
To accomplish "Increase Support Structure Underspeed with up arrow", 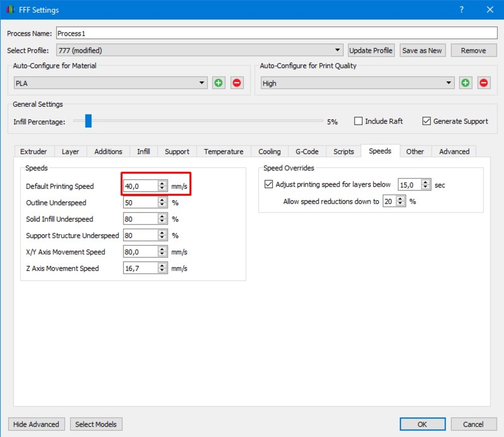I will [162, 233].
